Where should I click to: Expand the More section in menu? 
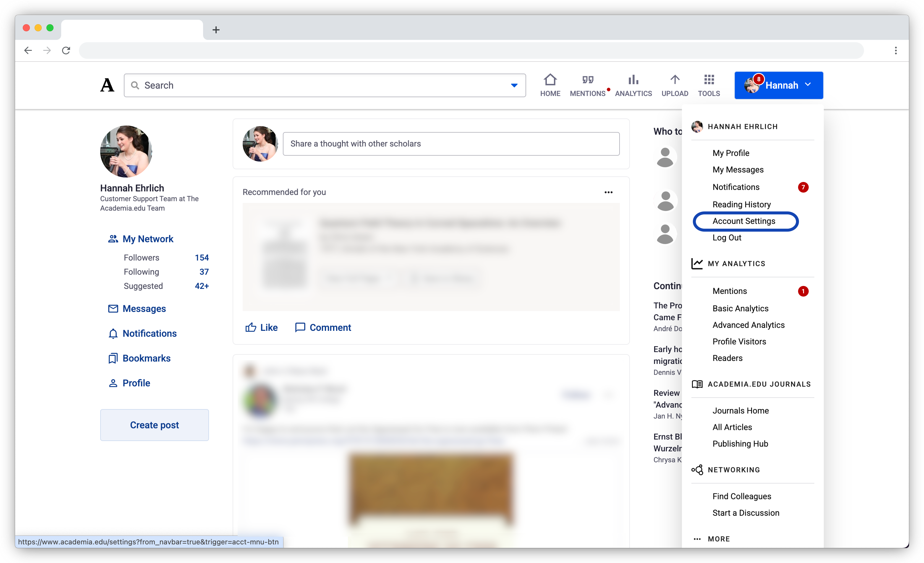click(x=719, y=539)
